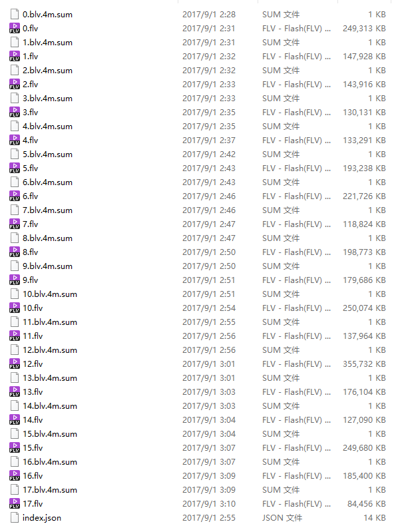Click the FLV icon next to 12.flv
Screen dimensions: 404x532
(x=15, y=364)
